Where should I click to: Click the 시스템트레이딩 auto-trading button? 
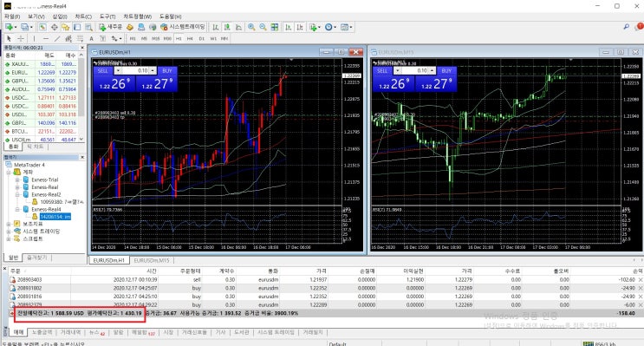click(x=183, y=27)
